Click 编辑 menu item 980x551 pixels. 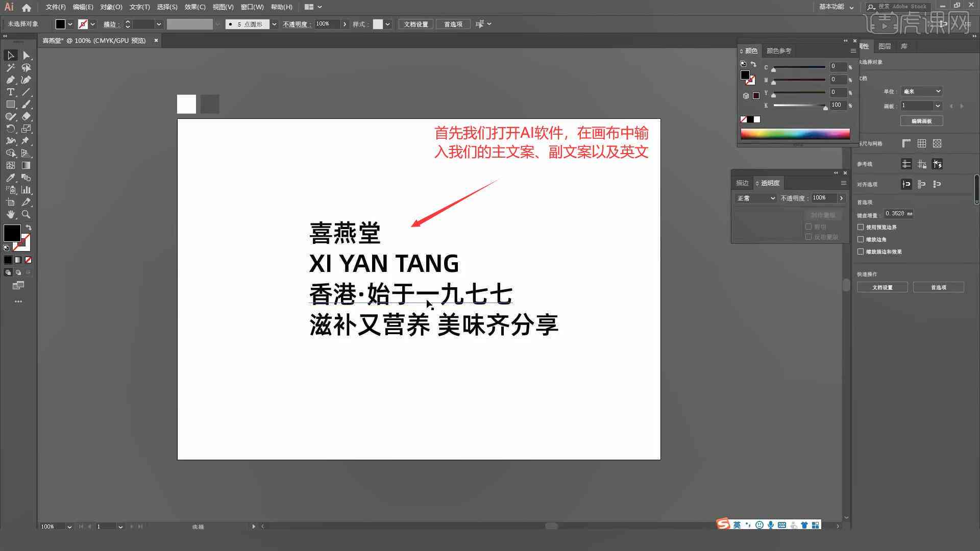[81, 7]
